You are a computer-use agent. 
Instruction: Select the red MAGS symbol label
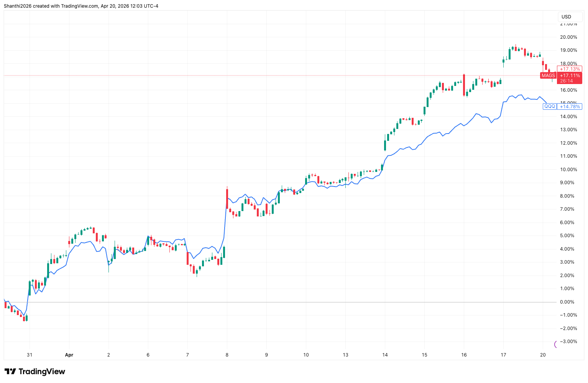coord(548,76)
